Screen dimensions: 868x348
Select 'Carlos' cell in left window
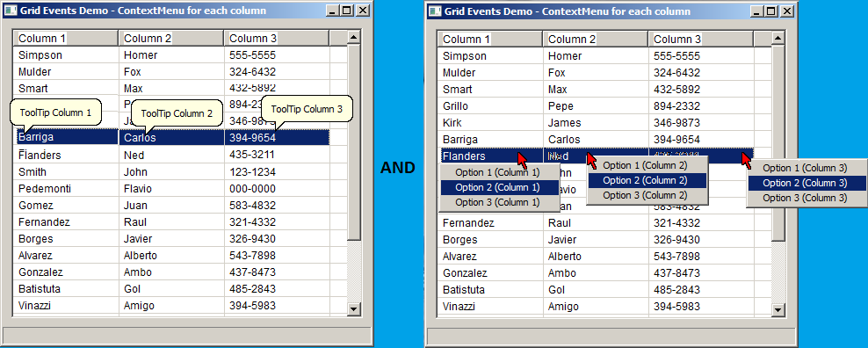171,137
